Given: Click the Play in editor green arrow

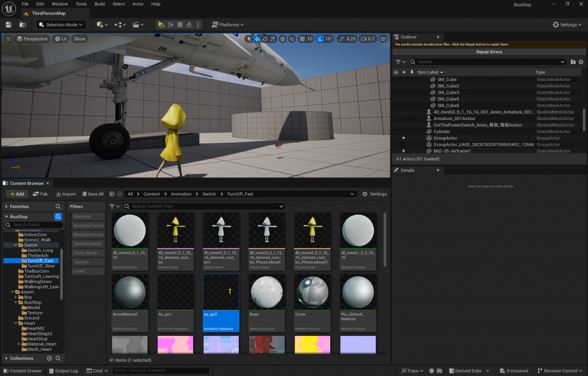Looking at the screenshot, I should click(x=161, y=25).
